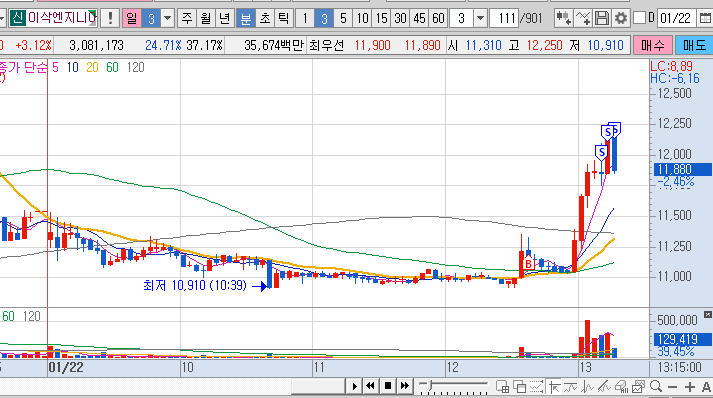713x398 pixels.
Task: Click the candle count field showing 111
Action: (506, 18)
